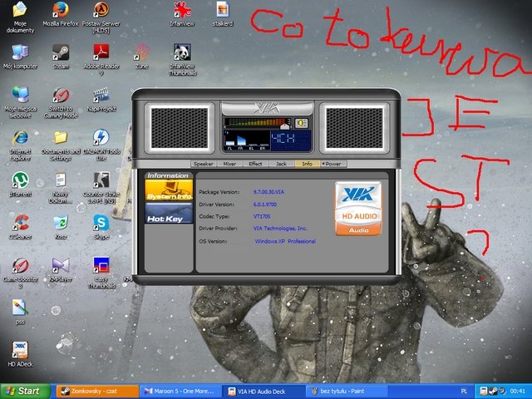
Task: Launch Zune desktop shortcut
Action: tap(141, 57)
